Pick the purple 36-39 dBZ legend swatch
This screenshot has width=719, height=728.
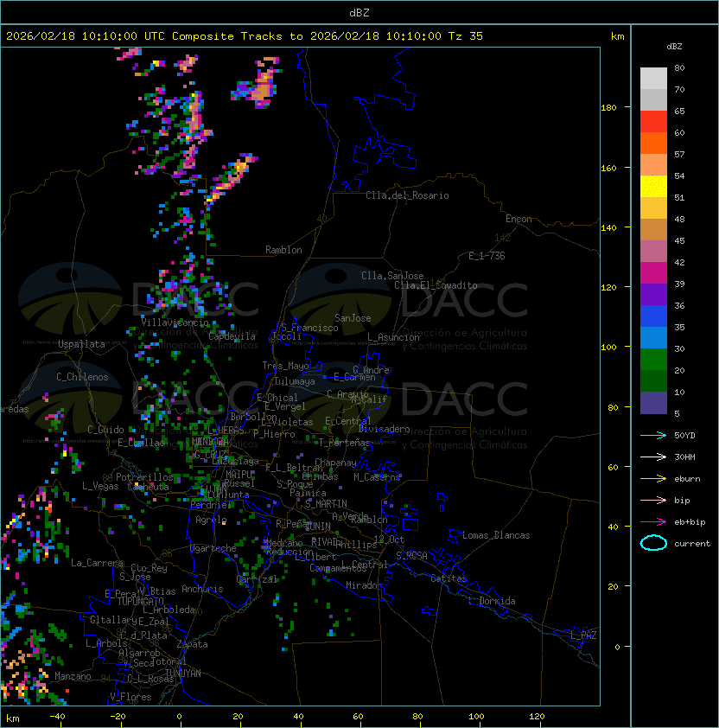[x=653, y=295]
